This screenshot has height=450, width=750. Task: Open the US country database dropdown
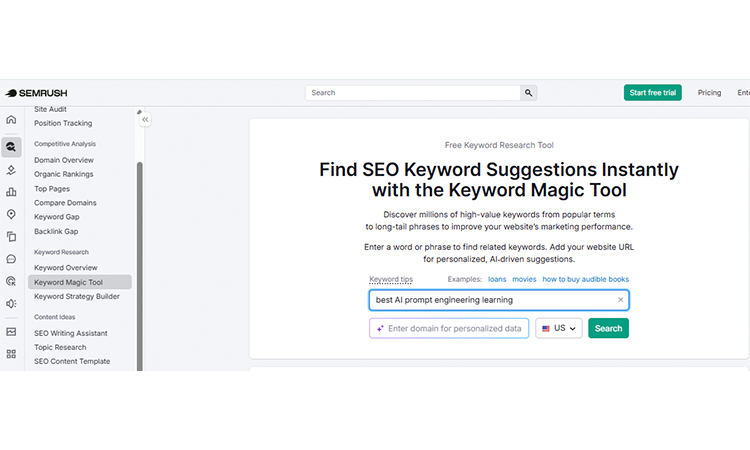click(559, 328)
